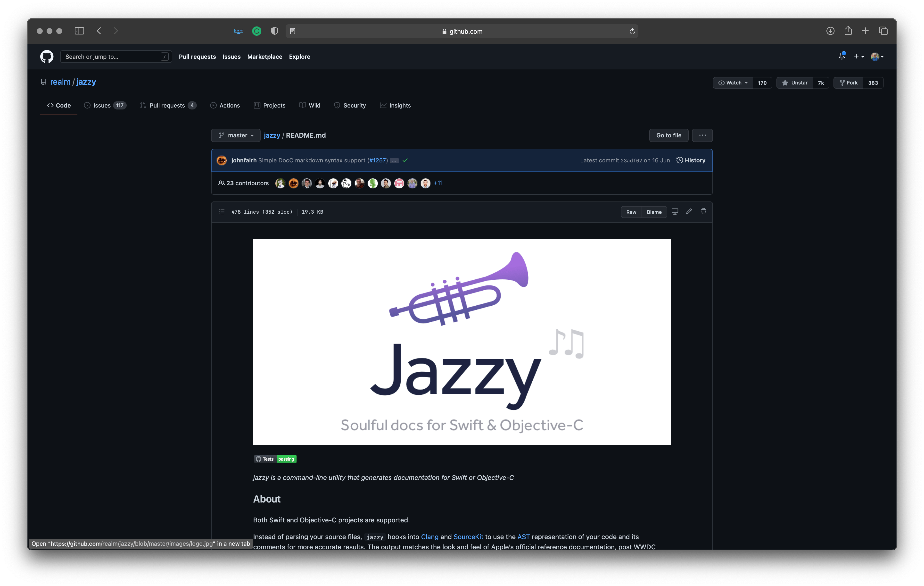
Task: Open privacy shield report
Action: pos(274,31)
